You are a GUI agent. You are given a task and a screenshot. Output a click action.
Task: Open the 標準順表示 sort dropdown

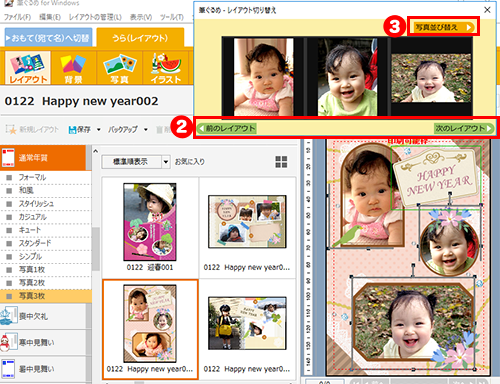click(136, 162)
